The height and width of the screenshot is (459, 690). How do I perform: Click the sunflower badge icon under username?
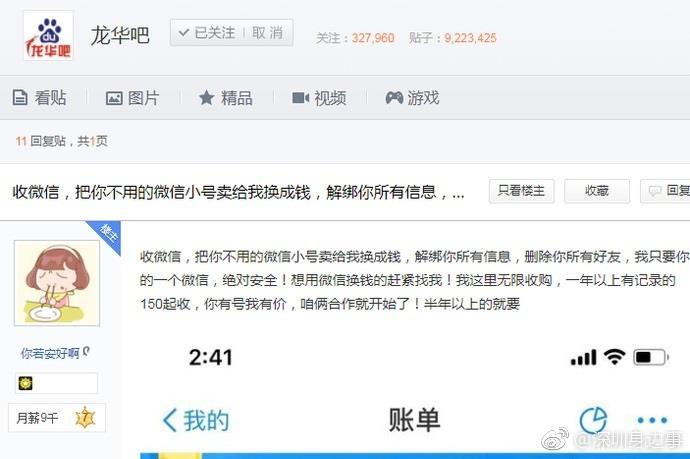click(26, 383)
